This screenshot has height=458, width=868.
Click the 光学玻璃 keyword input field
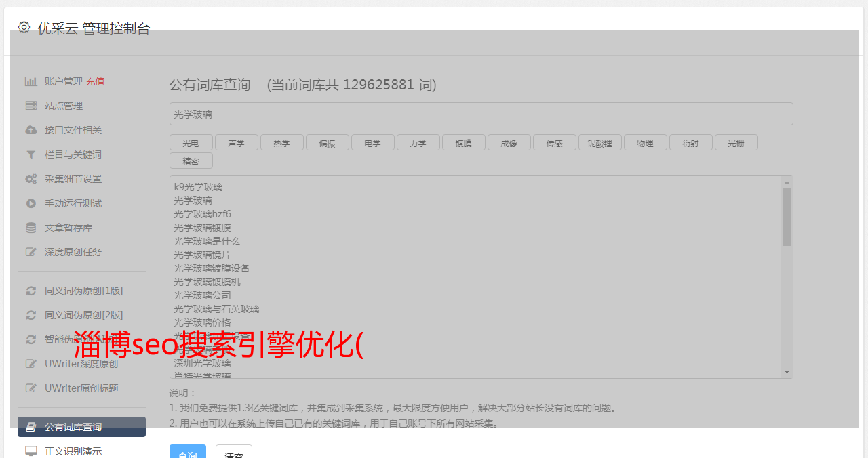coord(481,114)
